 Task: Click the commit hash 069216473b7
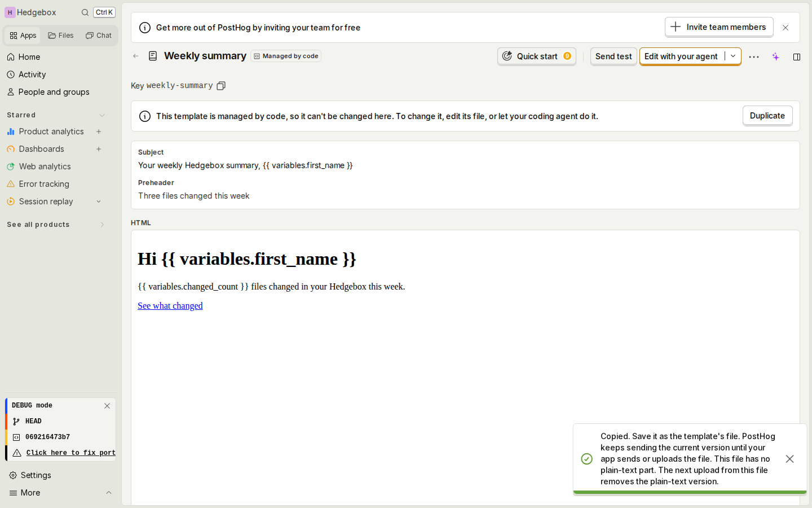pos(47,437)
